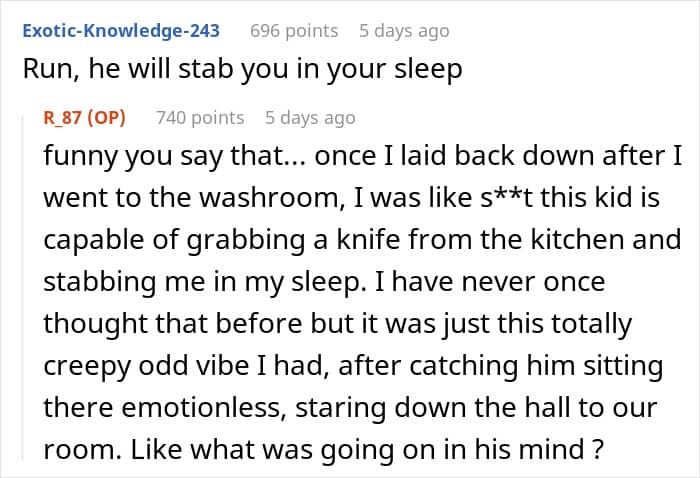Click the word 'washroom' in the reply
The image size is (700, 478).
[270, 197]
